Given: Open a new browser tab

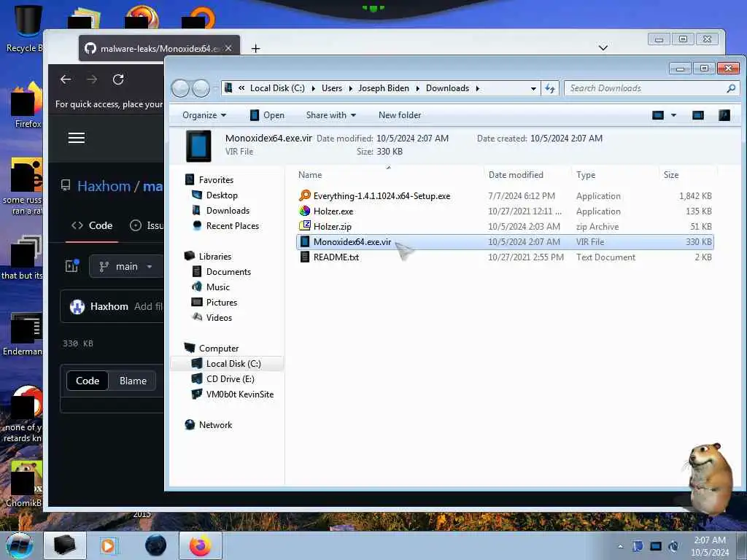Looking at the screenshot, I should pyautogui.click(x=255, y=49).
